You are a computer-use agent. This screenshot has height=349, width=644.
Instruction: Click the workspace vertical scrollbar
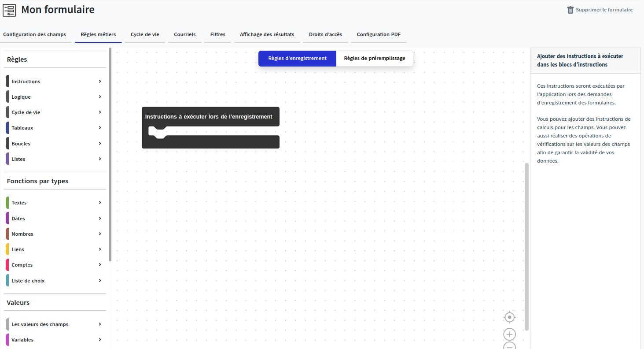click(x=526, y=247)
